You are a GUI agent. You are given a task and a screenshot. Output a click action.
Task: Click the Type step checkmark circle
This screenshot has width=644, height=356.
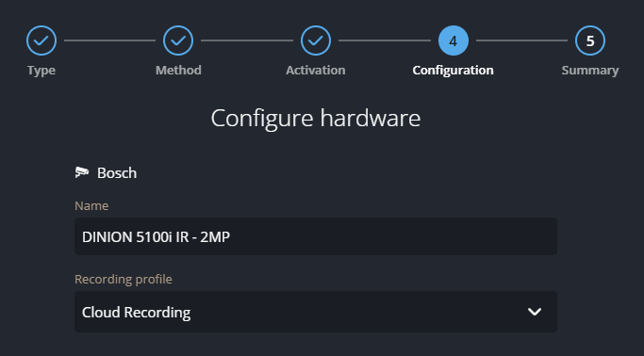(x=41, y=40)
